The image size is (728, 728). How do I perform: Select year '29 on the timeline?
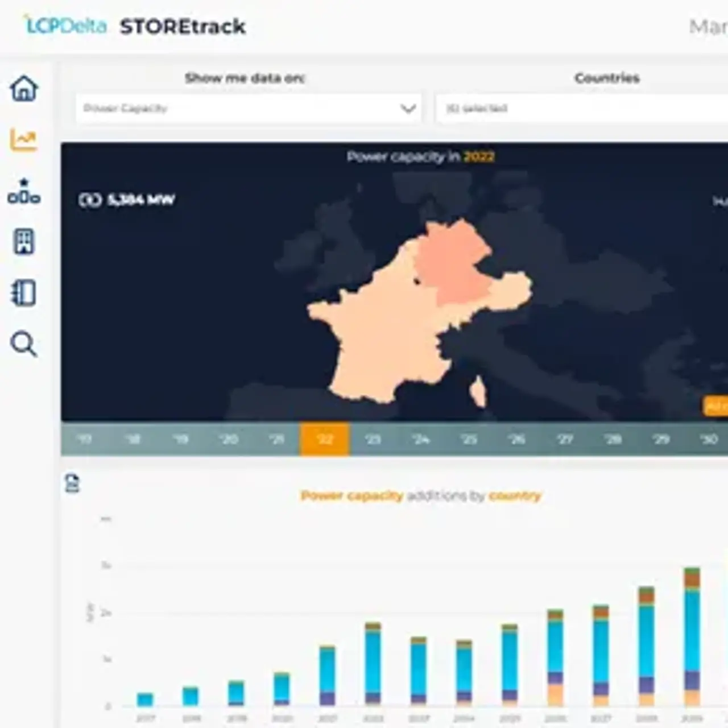[661, 439]
